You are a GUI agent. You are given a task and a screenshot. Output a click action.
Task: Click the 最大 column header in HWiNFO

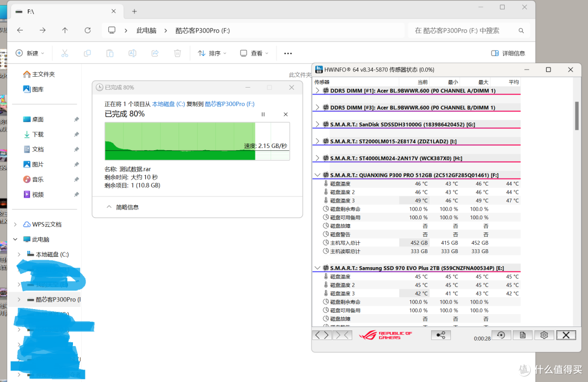point(483,82)
